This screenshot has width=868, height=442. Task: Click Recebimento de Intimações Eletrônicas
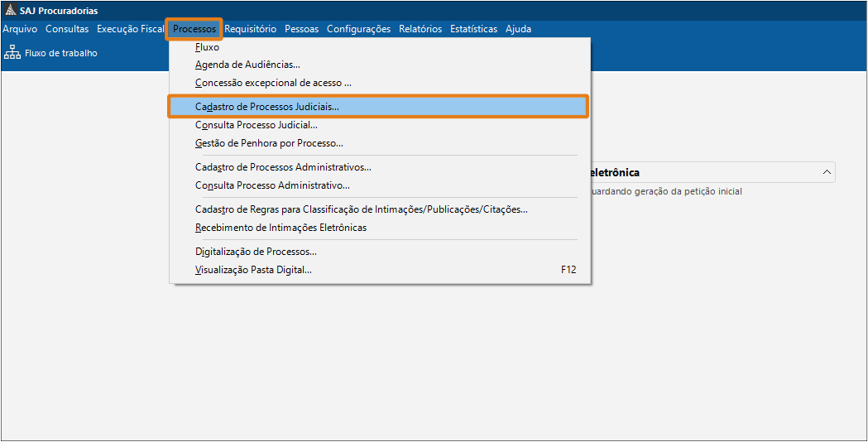click(x=281, y=228)
